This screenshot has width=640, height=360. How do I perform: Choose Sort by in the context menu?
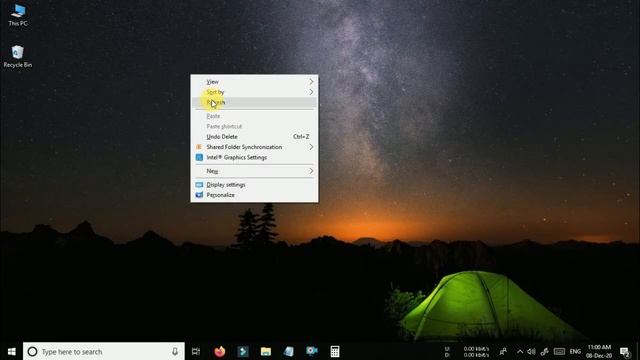tap(254, 92)
